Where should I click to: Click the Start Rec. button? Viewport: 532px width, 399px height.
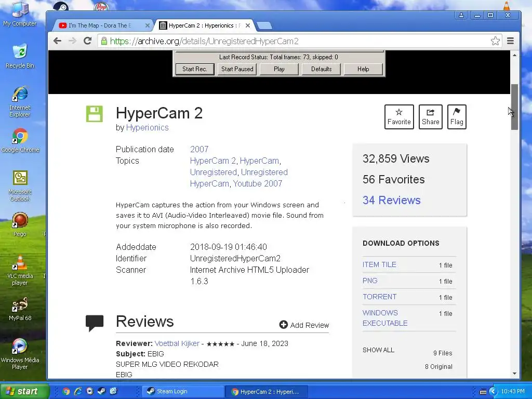click(x=195, y=69)
